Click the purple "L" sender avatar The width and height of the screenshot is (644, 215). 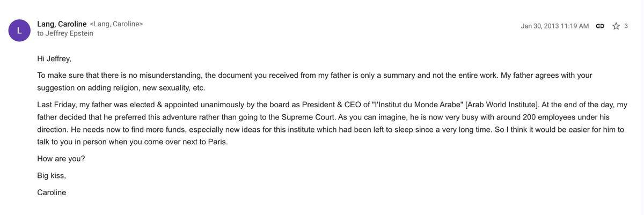point(19,31)
